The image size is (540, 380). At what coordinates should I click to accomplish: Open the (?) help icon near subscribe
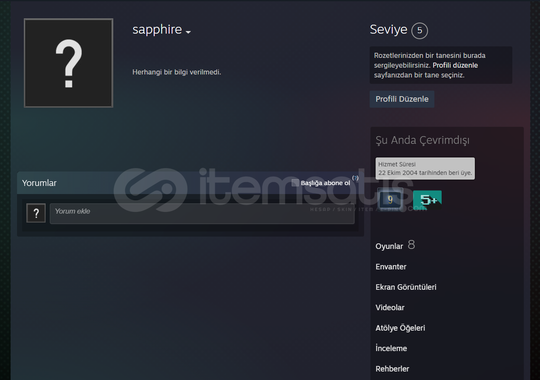[x=355, y=178]
